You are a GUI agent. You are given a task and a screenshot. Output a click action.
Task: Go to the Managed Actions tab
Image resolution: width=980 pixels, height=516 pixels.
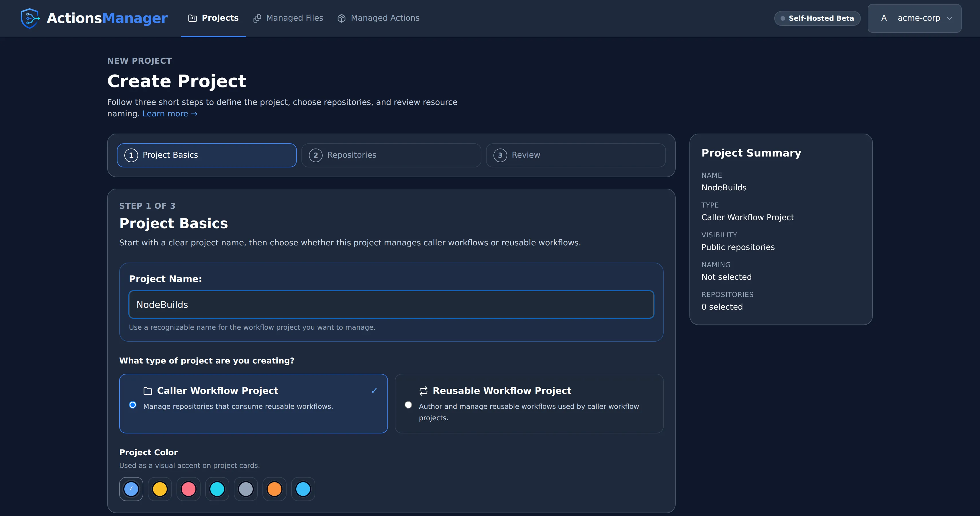379,18
